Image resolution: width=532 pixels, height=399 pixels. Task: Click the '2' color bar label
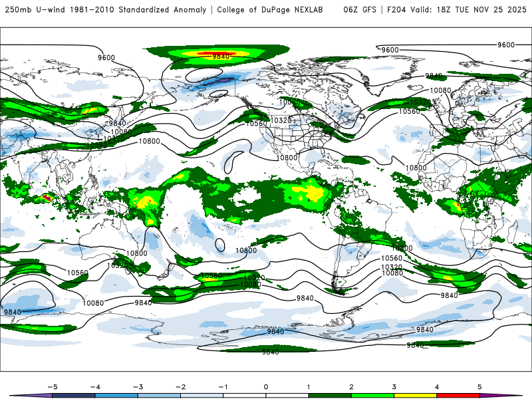point(351,387)
